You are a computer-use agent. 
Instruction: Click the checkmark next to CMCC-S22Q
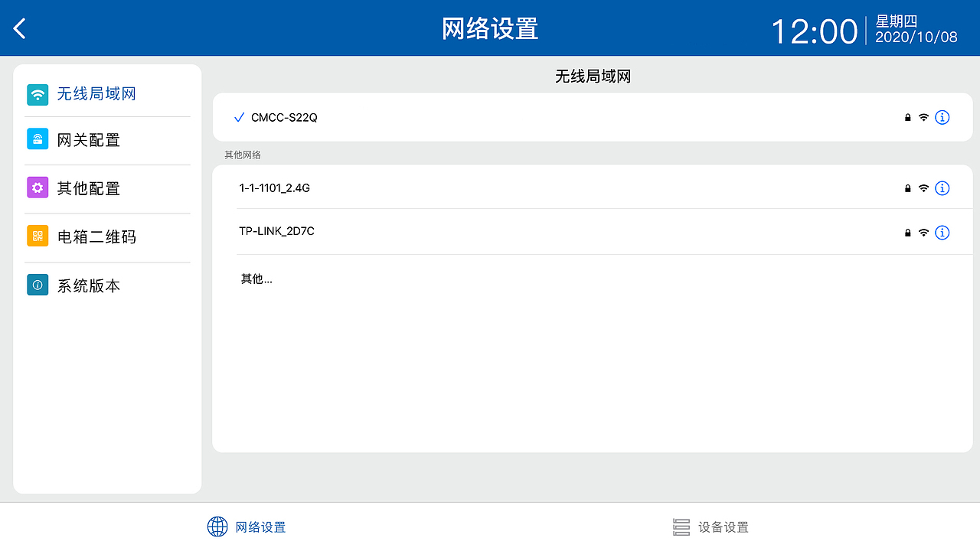click(x=239, y=117)
